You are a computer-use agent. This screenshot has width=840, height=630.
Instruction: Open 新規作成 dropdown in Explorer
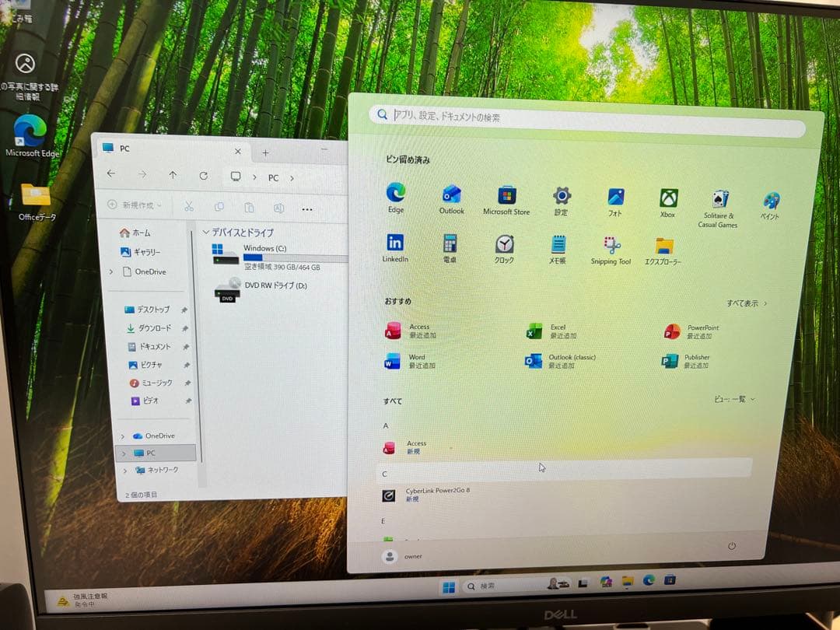[x=135, y=205]
